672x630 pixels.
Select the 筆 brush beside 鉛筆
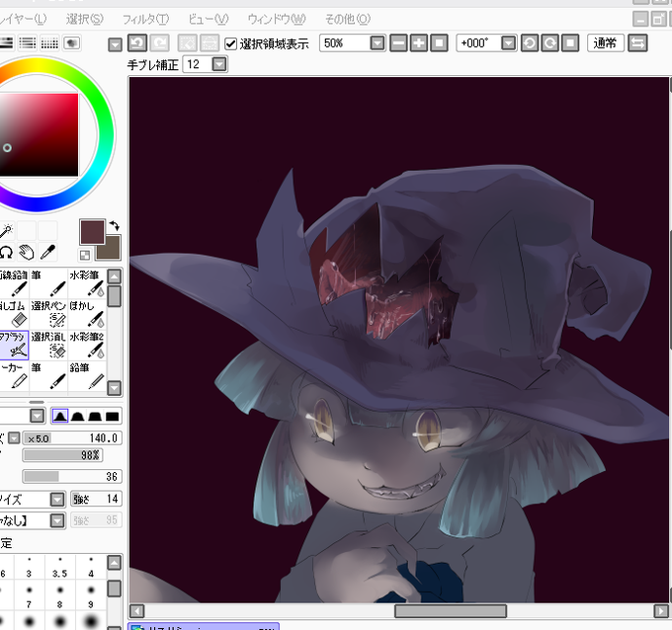click(48, 375)
